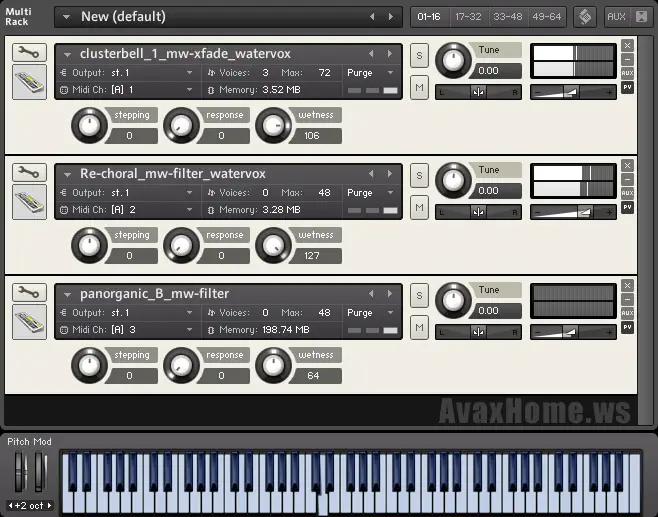
Task: Toggle the AUX view in rack header
Action: pyautogui.click(x=616, y=17)
